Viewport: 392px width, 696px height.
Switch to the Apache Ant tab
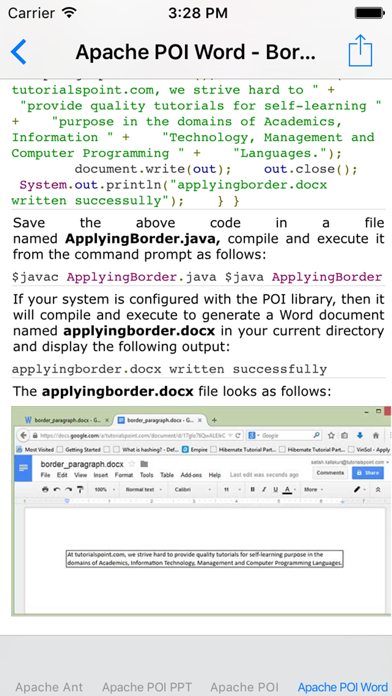(49, 687)
